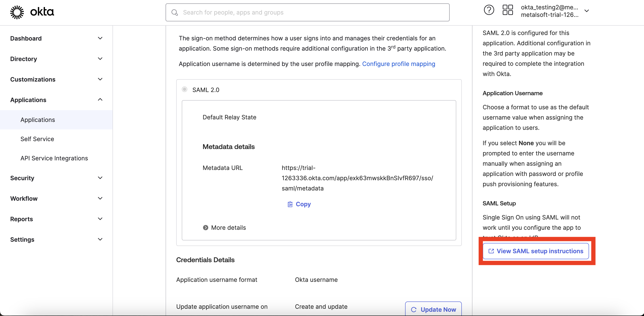The height and width of the screenshot is (316, 644).
Task: Expand the Dashboard menu chevron
Action: (100, 38)
